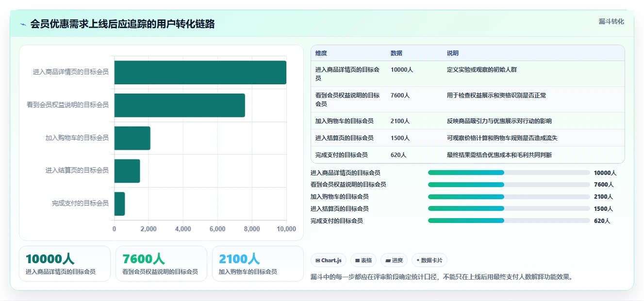This screenshot has width=644, height=301.
Task: Click the progress bar labeled 2100人
Action: [x=509, y=196]
